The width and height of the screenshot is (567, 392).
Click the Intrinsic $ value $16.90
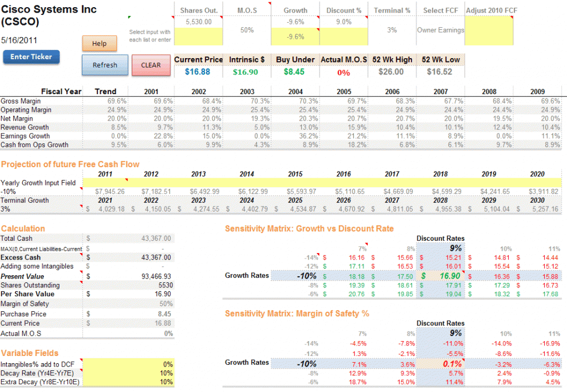(x=245, y=72)
